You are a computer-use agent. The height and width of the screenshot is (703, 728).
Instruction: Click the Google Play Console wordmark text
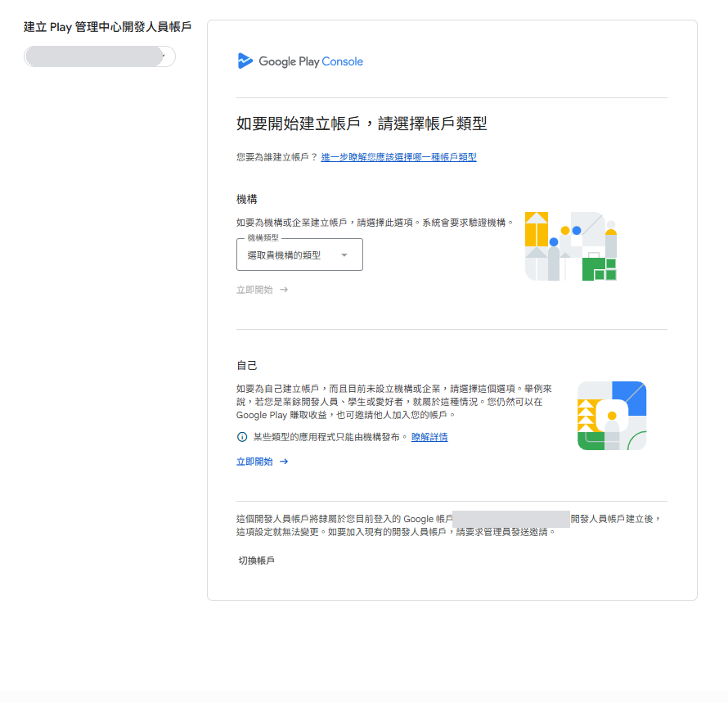pos(311,61)
